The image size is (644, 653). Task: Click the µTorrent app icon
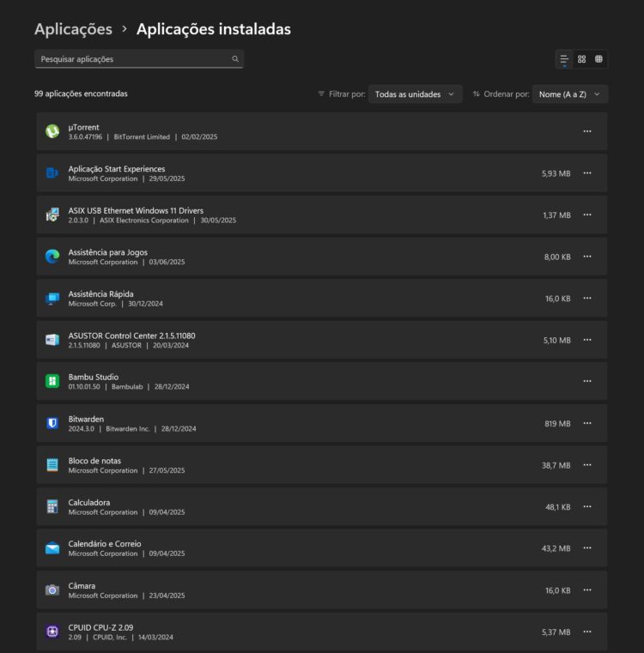coord(52,131)
